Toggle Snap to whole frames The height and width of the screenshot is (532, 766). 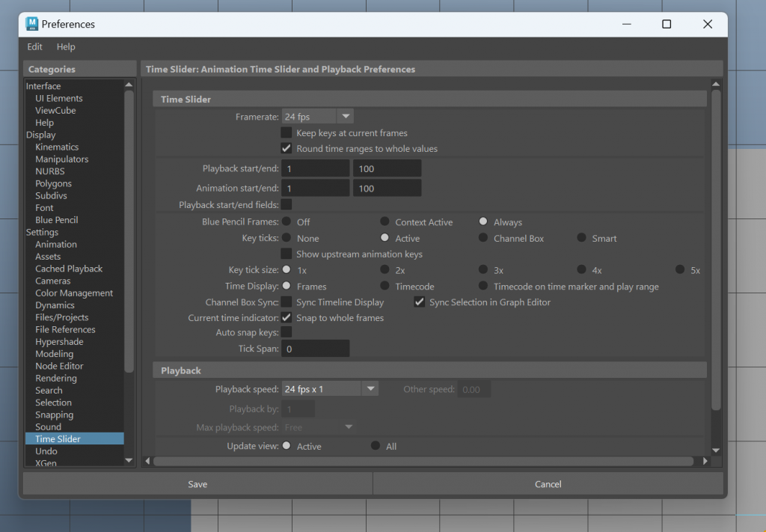coord(287,317)
